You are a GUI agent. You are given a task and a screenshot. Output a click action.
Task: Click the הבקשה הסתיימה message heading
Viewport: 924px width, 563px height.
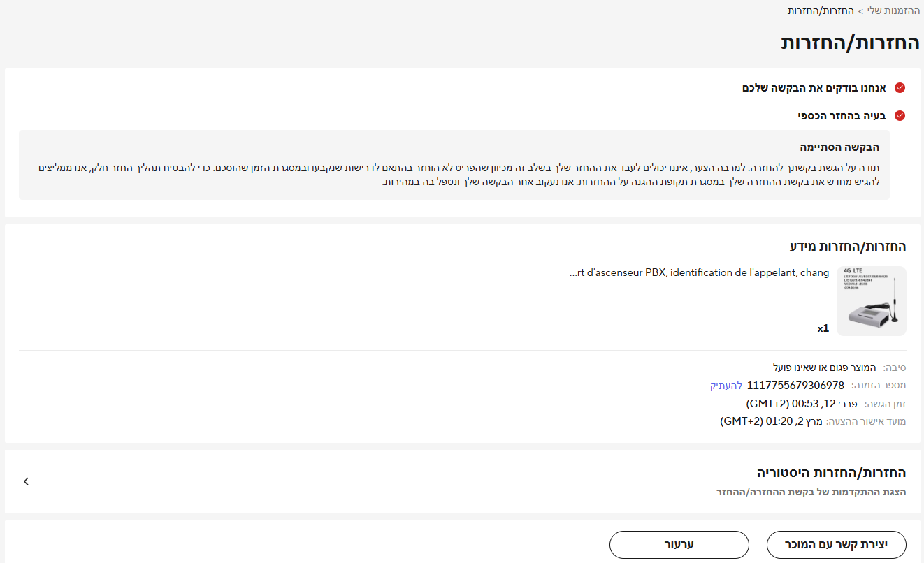[x=839, y=147]
